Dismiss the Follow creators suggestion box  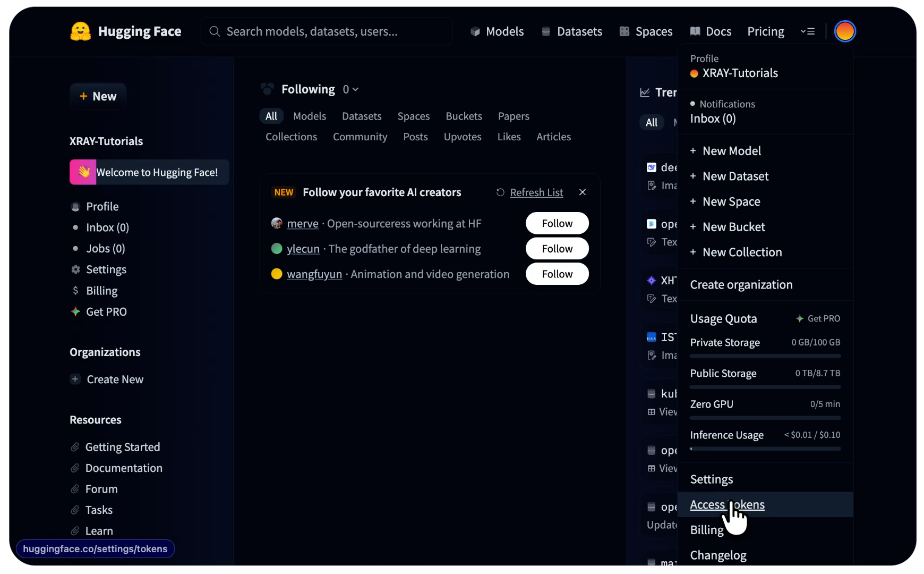point(583,192)
